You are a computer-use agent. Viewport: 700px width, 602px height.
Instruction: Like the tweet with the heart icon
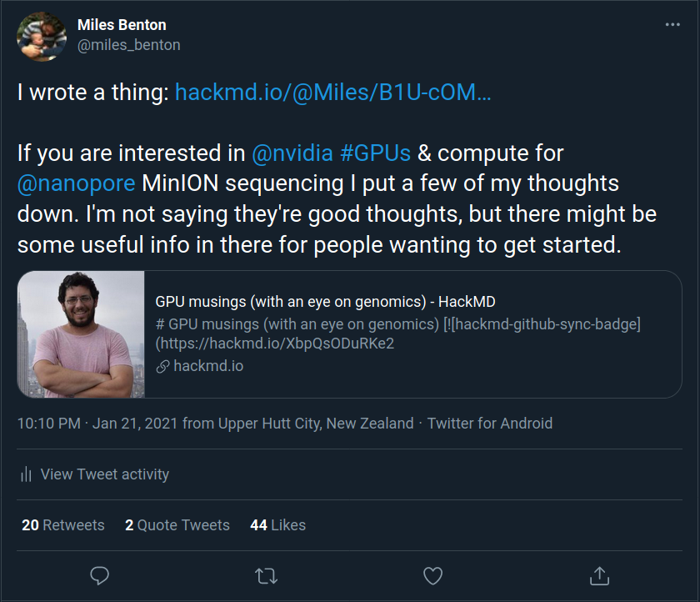point(432,575)
